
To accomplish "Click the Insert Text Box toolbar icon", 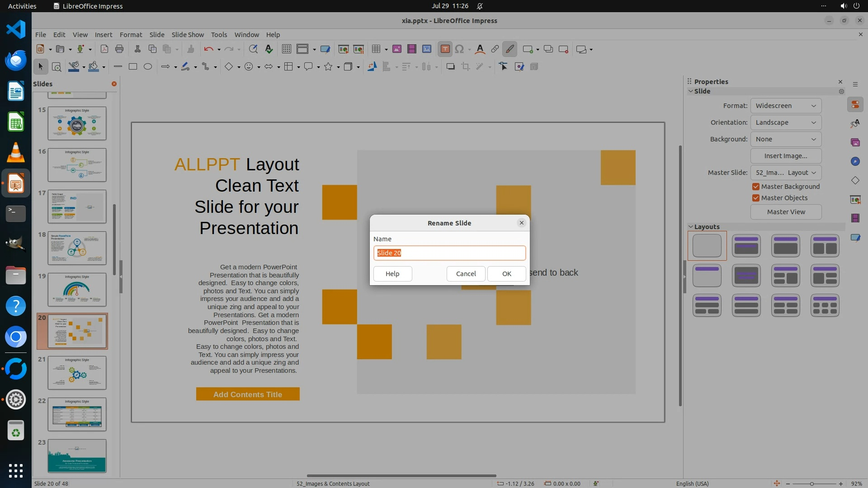I will [x=445, y=49].
